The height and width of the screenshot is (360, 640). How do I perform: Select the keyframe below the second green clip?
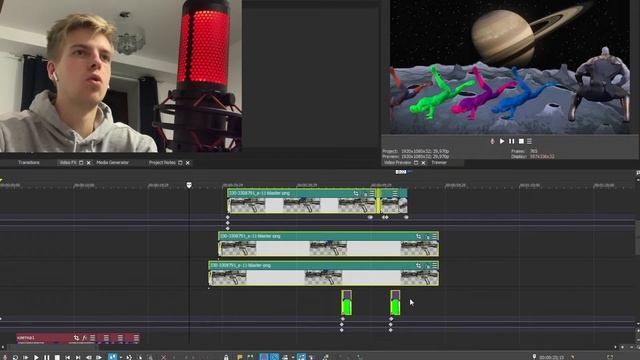click(391, 319)
